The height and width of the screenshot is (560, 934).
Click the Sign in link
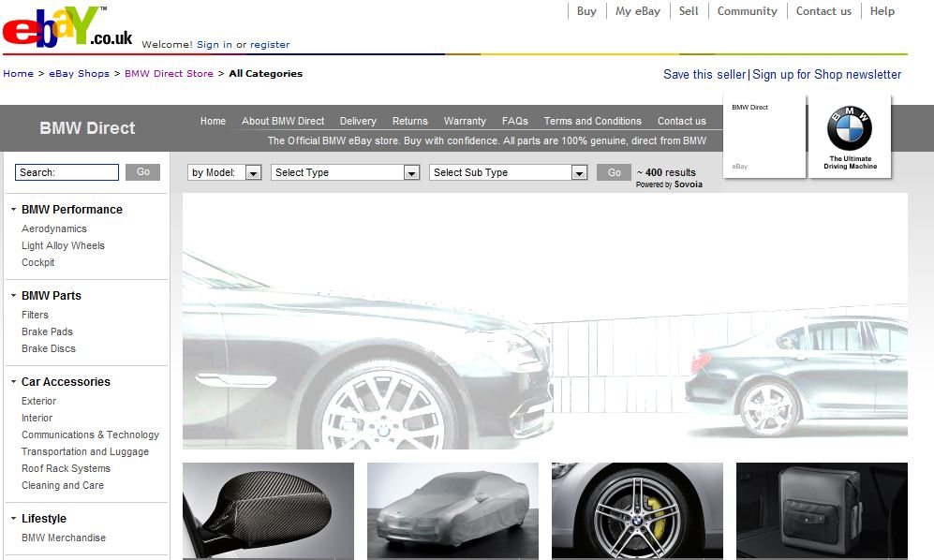[215, 45]
